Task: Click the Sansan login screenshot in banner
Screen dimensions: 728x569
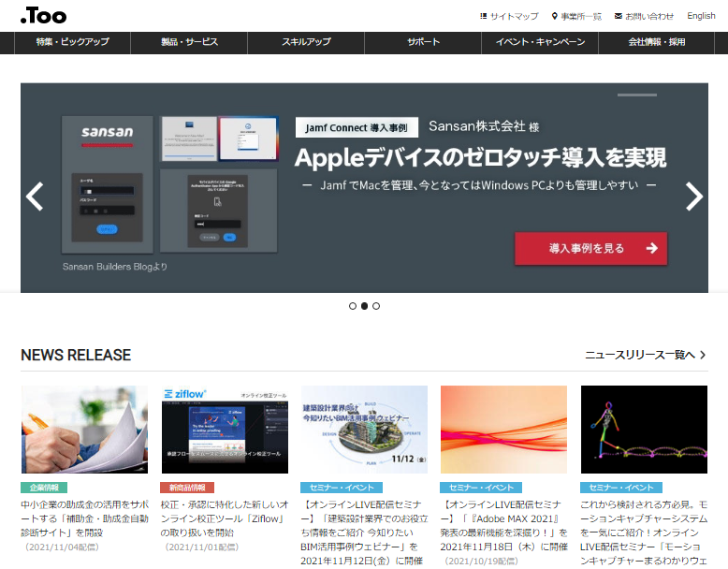Action: [108, 184]
